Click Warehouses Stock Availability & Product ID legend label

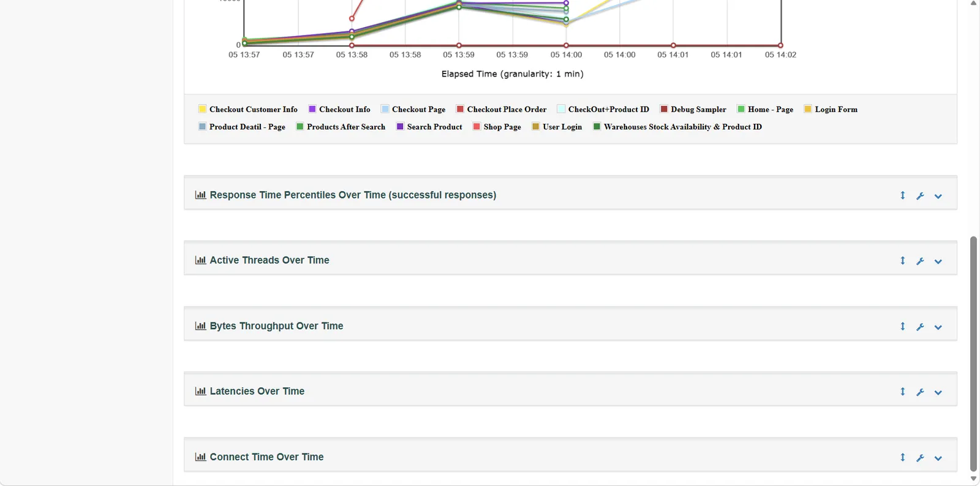[683, 127]
